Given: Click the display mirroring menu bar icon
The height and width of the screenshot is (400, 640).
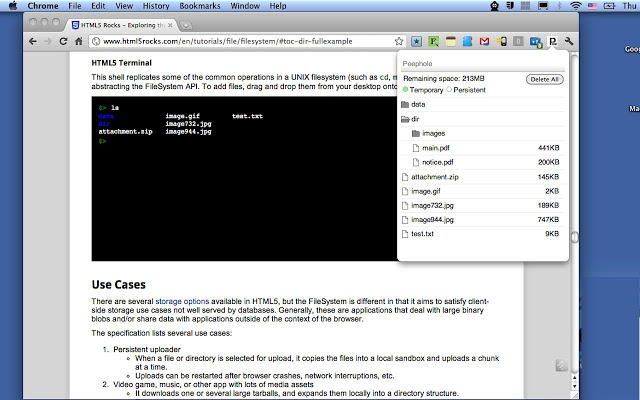Looking at the screenshot, I should click(x=543, y=6).
